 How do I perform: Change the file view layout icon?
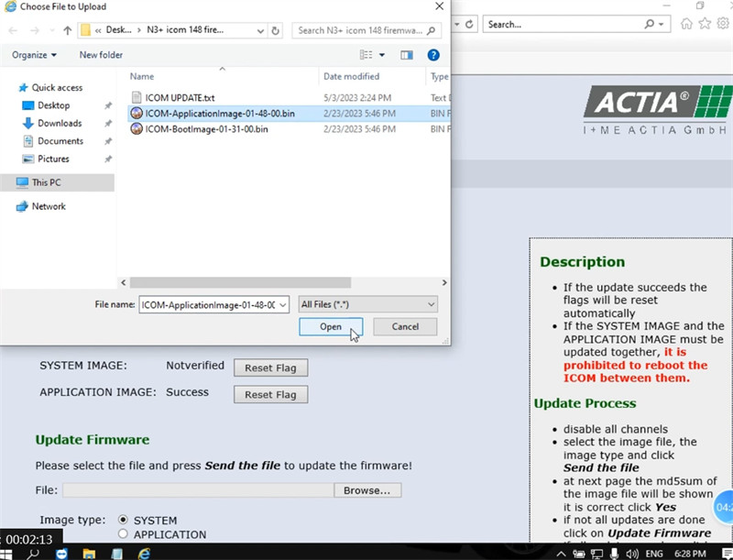pyautogui.click(x=366, y=55)
